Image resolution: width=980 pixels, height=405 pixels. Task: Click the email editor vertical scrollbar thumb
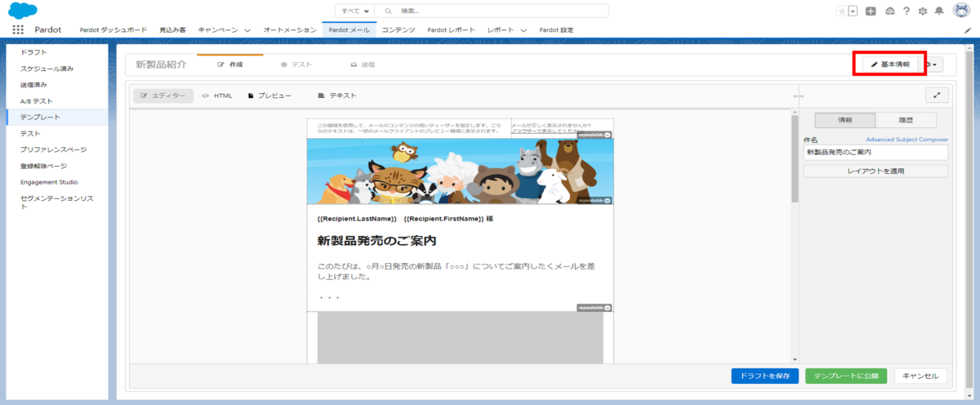click(795, 158)
